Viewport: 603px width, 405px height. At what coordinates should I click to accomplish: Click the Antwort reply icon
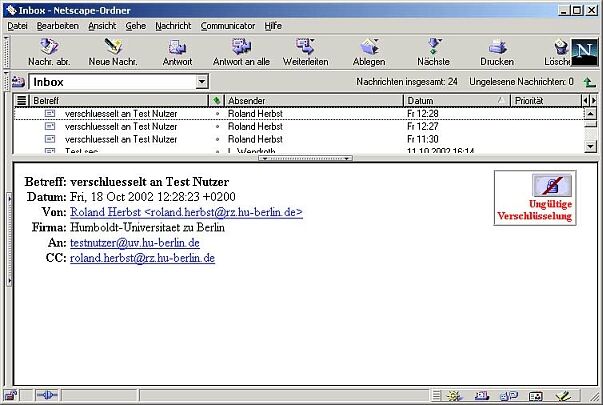177,51
